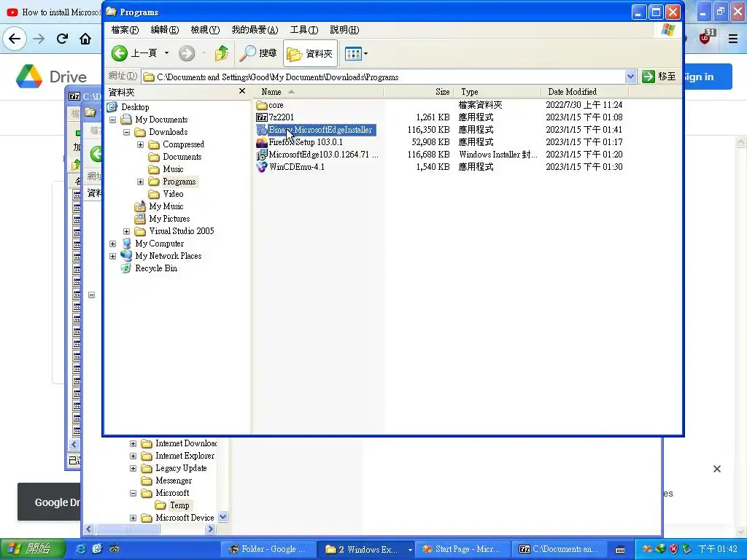Select the Video folder in tree
747x560 pixels.
[x=173, y=194]
